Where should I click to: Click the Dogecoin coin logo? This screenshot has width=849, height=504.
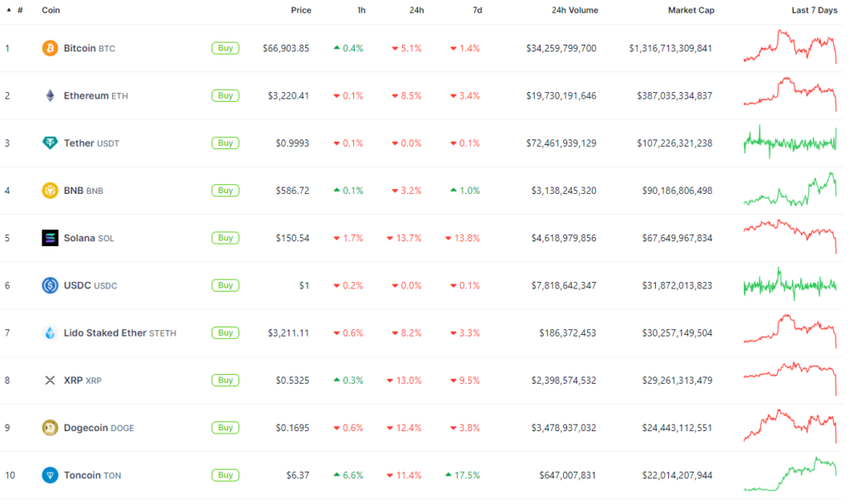tap(50, 428)
